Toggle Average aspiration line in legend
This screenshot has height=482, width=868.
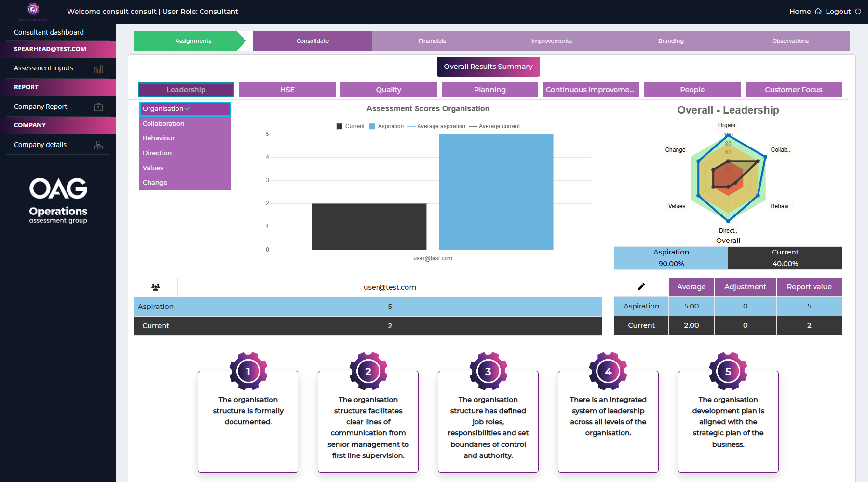pos(436,126)
